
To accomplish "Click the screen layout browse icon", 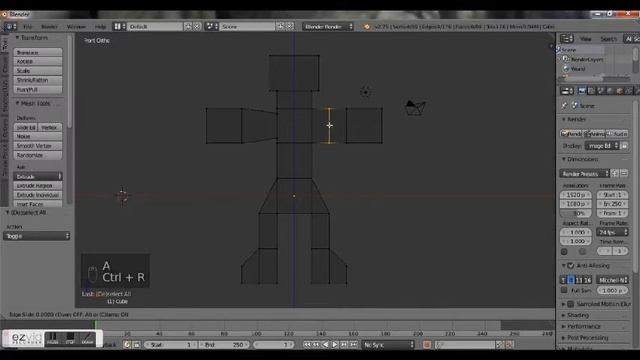I will [x=119, y=27].
